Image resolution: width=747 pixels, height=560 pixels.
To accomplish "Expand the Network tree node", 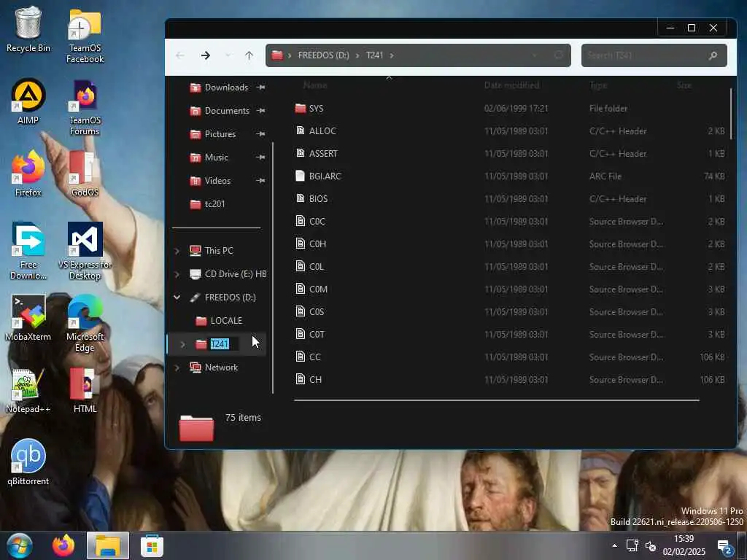I will click(x=177, y=367).
